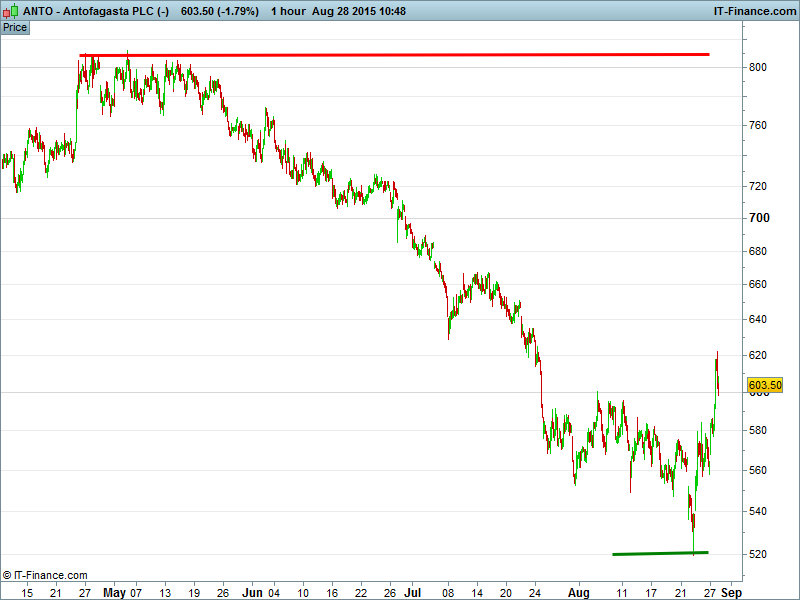800x600 pixels.
Task: Select the Price panel label
Action: [x=15, y=27]
